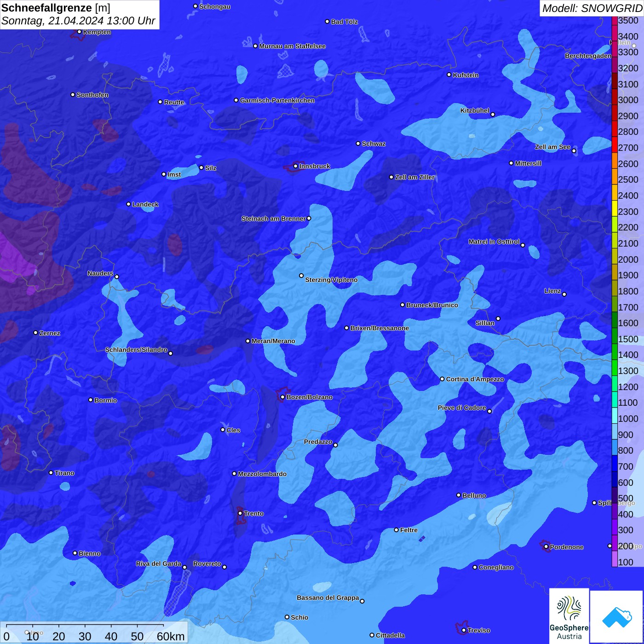
Task: Click the Bienno town label
Action: point(89,553)
